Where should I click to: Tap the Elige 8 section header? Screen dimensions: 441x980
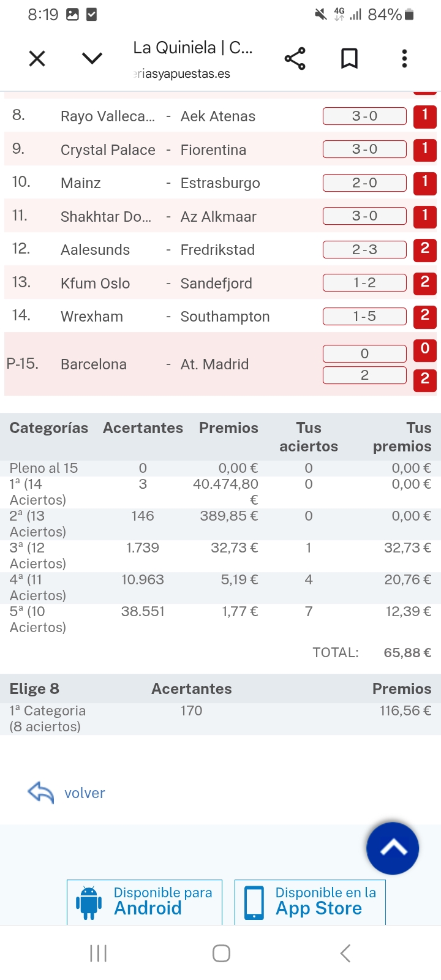[x=35, y=689]
